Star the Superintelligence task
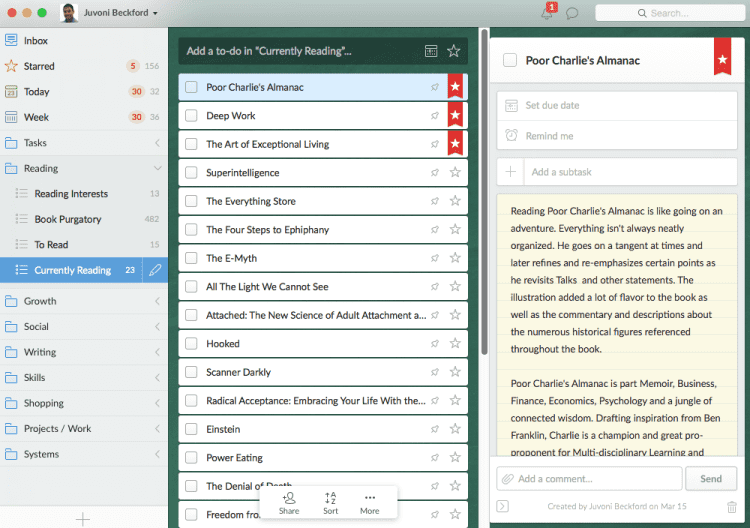750x528 pixels. (x=455, y=173)
